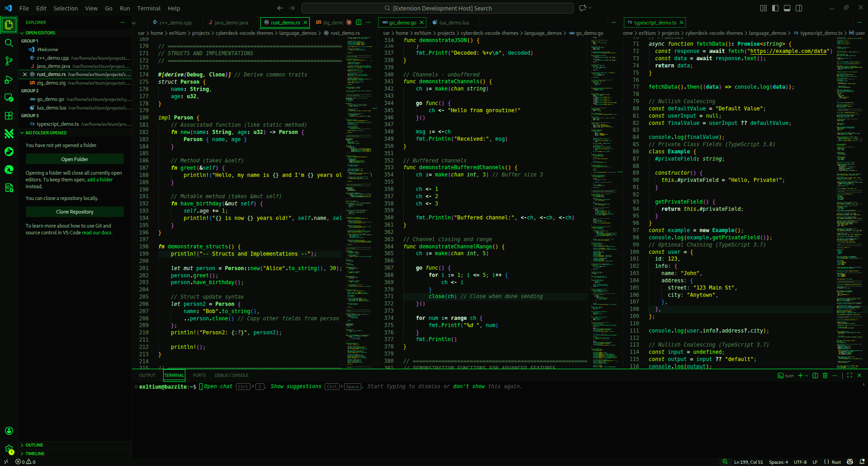Image resolution: width=868 pixels, height=466 pixels.
Task: Toggle the secondary sidebar layout control
Action: click(x=799, y=8)
